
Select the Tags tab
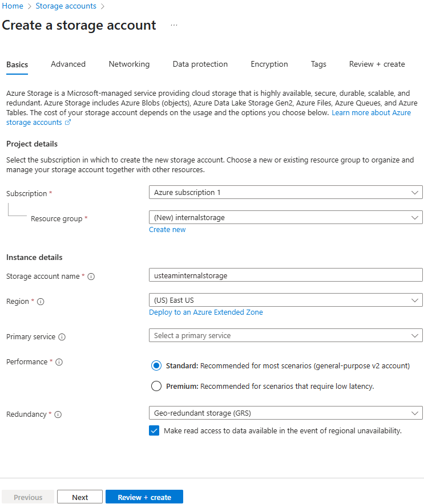click(318, 64)
